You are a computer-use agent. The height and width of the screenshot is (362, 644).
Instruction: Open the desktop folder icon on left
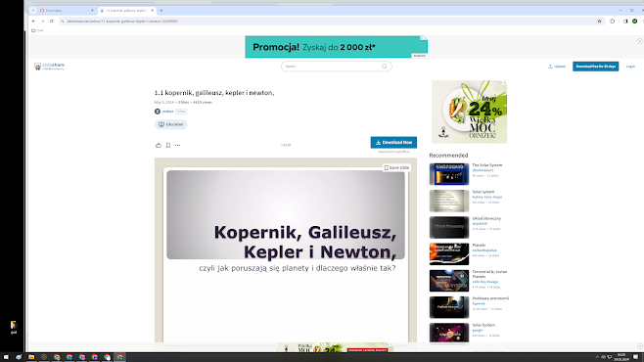[13, 327]
